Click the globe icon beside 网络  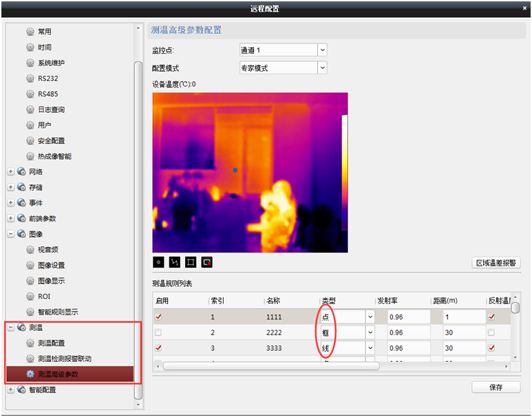(x=21, y=171)
